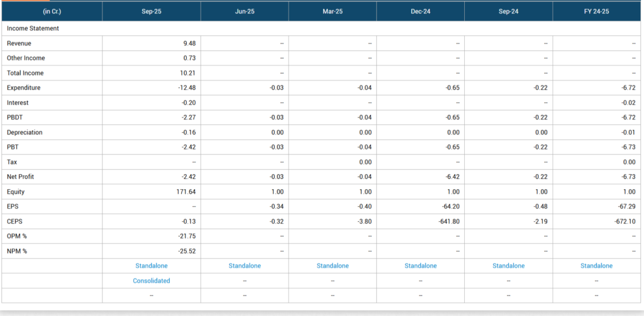The image size is (644, 316).
Task: Select the OPM % row label
Action: [19, 236]
